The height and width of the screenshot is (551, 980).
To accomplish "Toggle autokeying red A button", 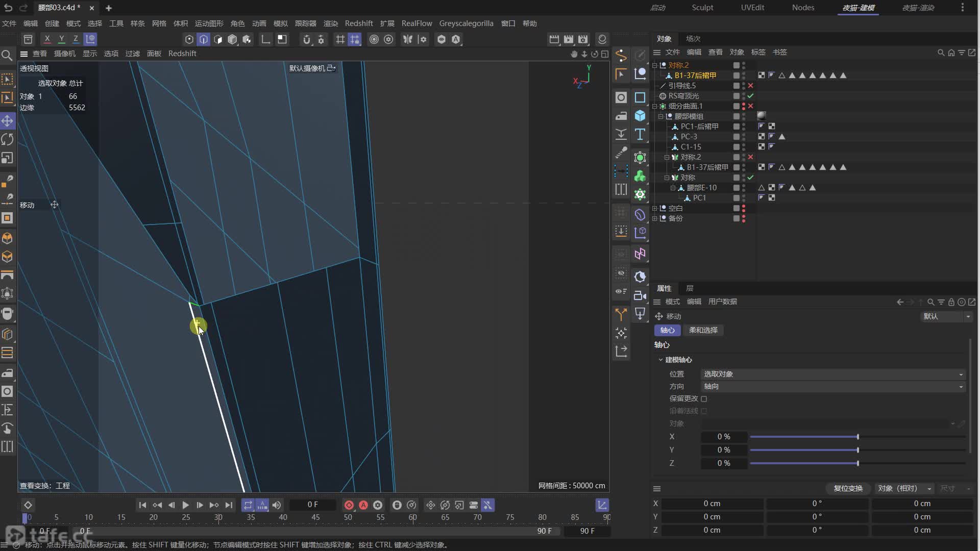I will click(x=363, y=505).
